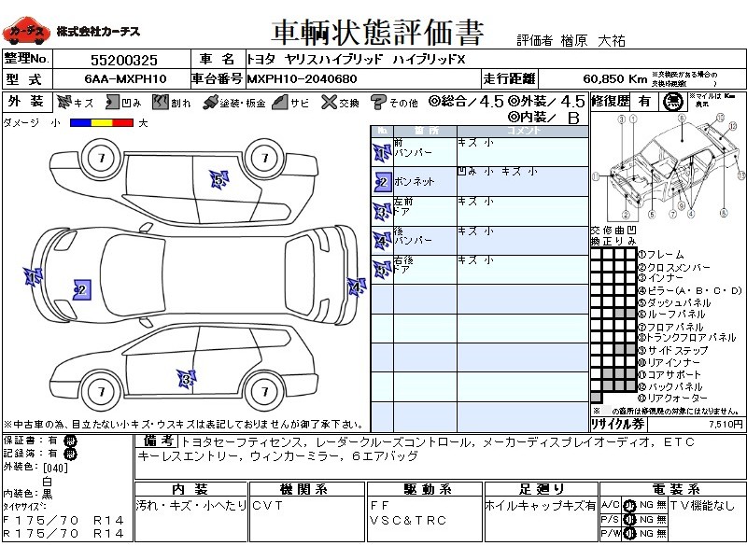This screenshot has height=560, width=747.
Task: Select damage marker 2 on the bonnet
Action: [x=81, y=290]
